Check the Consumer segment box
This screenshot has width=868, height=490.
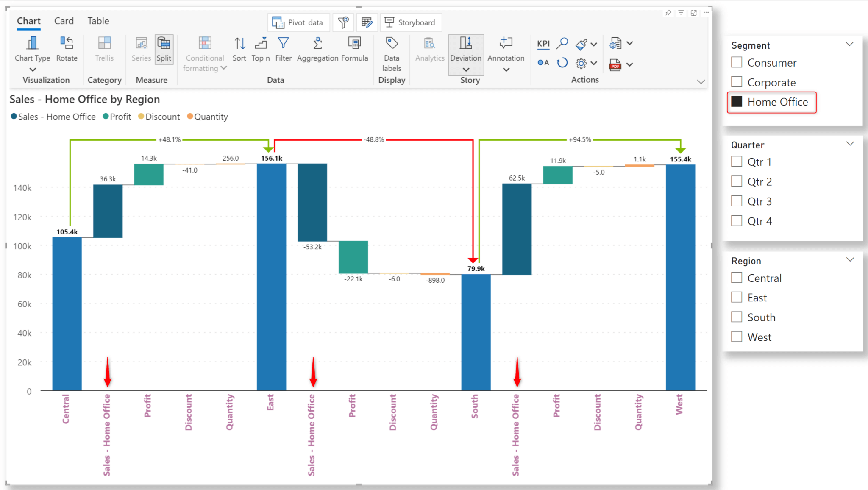click(x=737, y=62)
